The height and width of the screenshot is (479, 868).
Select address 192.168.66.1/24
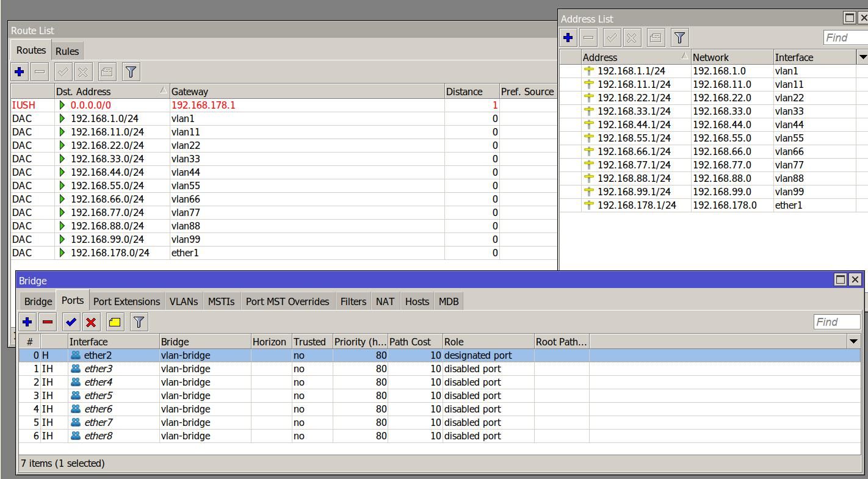pyautogui.click(x=714, y=151)
